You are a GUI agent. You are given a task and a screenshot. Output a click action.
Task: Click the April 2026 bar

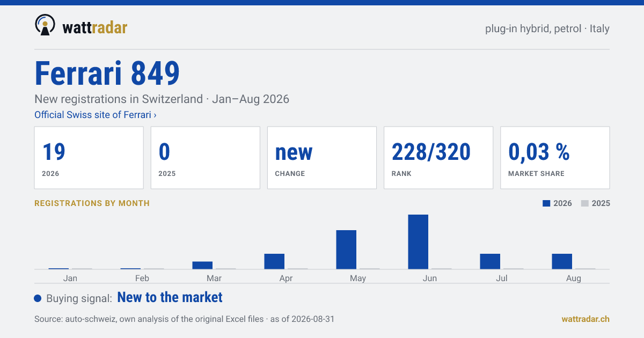coord(274,261)
